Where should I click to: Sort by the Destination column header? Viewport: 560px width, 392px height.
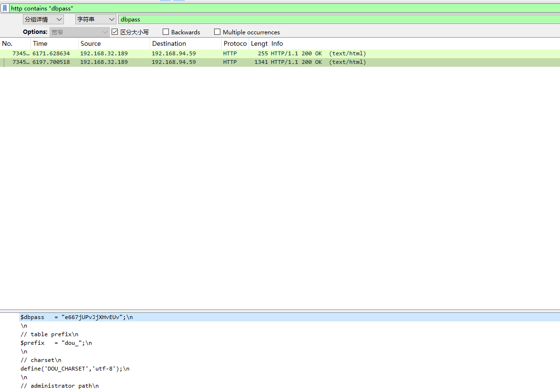[185, 43]
